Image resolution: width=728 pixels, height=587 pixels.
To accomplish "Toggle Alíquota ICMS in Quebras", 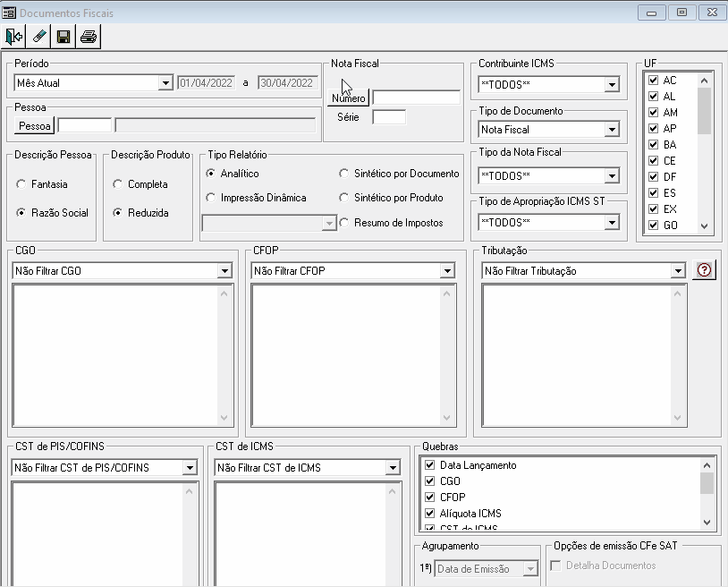I will pyautogui.click(x=429, y=514).
